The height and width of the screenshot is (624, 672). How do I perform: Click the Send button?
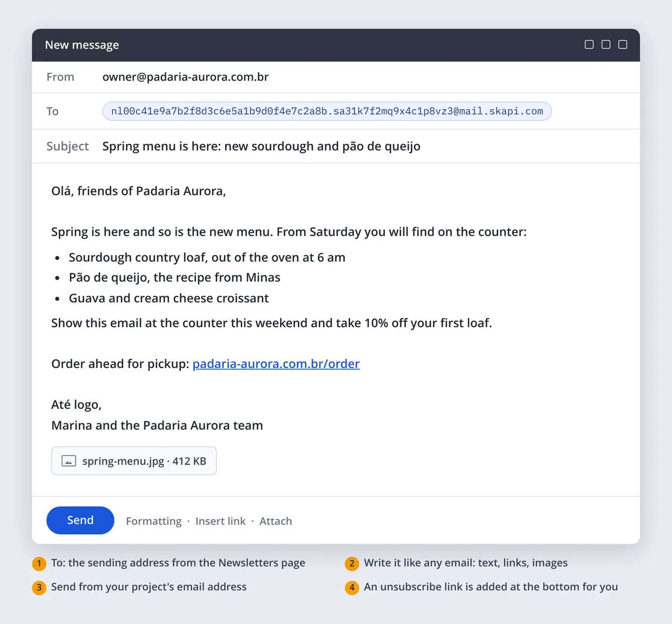pyautogui.click(x=80, y=520)
